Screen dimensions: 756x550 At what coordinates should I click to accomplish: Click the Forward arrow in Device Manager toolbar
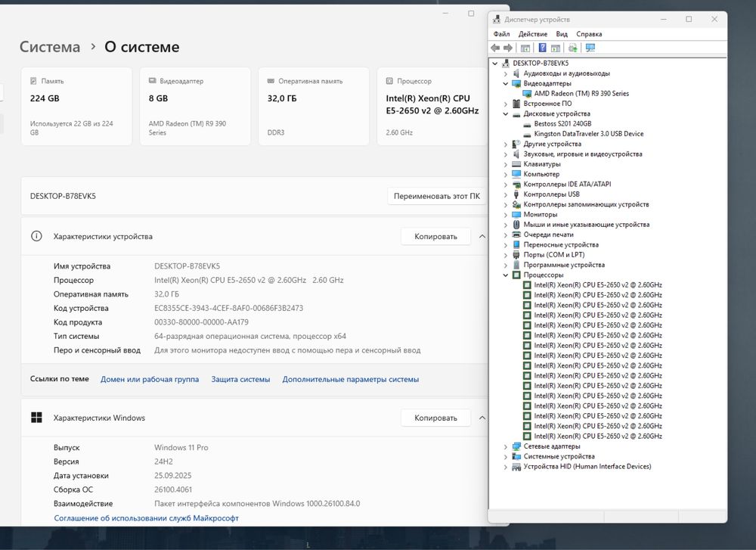point(508,48)
